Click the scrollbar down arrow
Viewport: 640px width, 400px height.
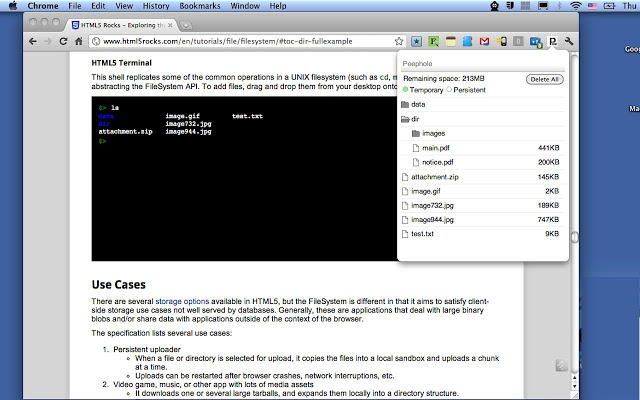574,386
